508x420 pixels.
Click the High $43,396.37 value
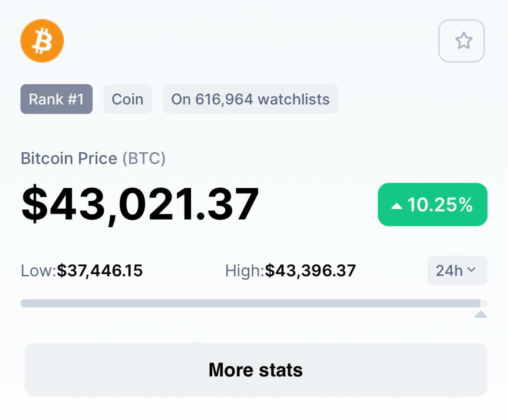(310, 271)
